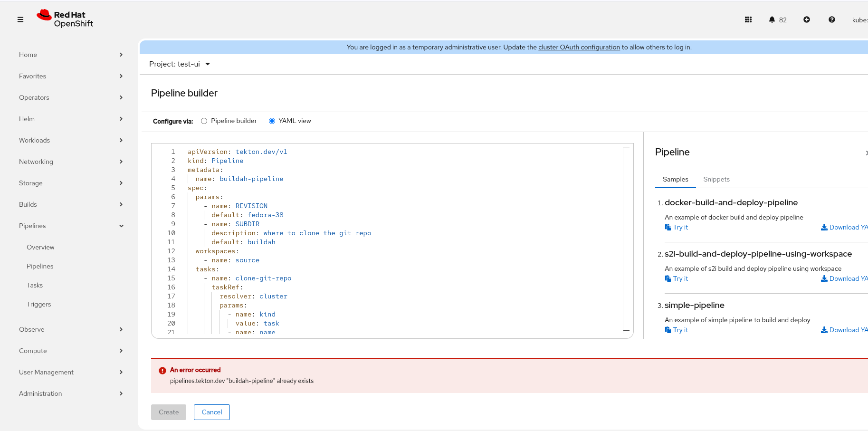The image size is (868, 431).
Task: Click the Cancel button
Action: pos(211,412)
